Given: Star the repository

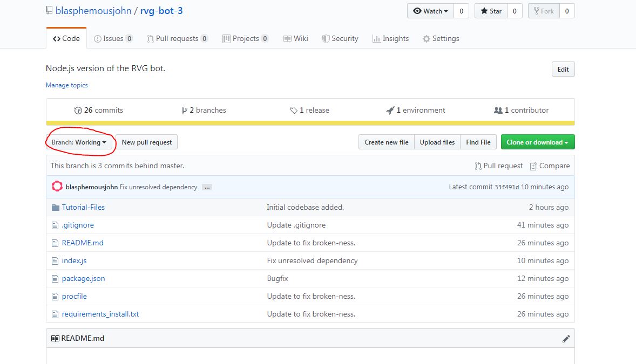Looking at the screenshot, I should 491,11.
